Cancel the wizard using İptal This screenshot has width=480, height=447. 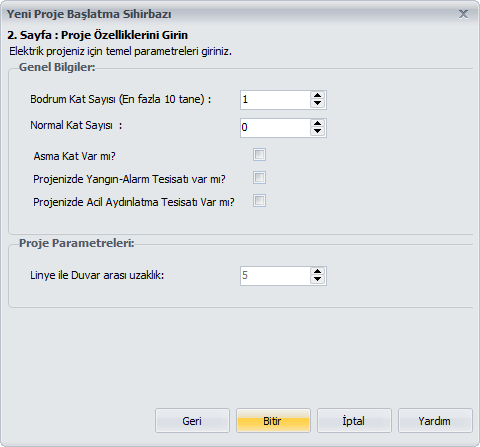tap(354, 421)
